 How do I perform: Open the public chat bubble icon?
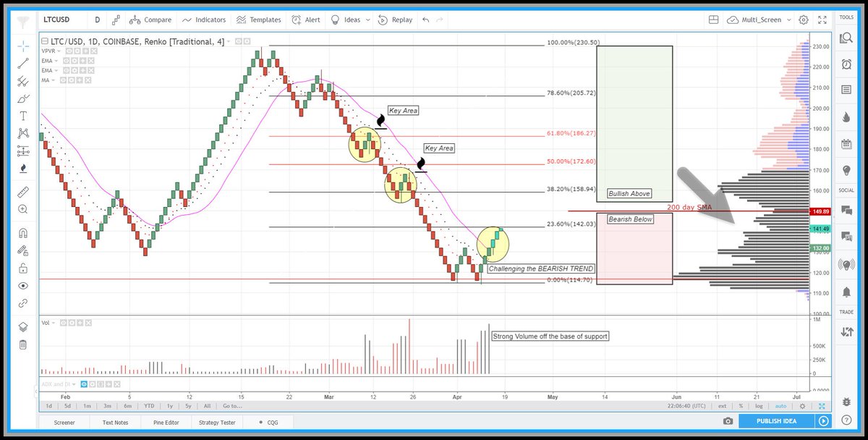846,211
